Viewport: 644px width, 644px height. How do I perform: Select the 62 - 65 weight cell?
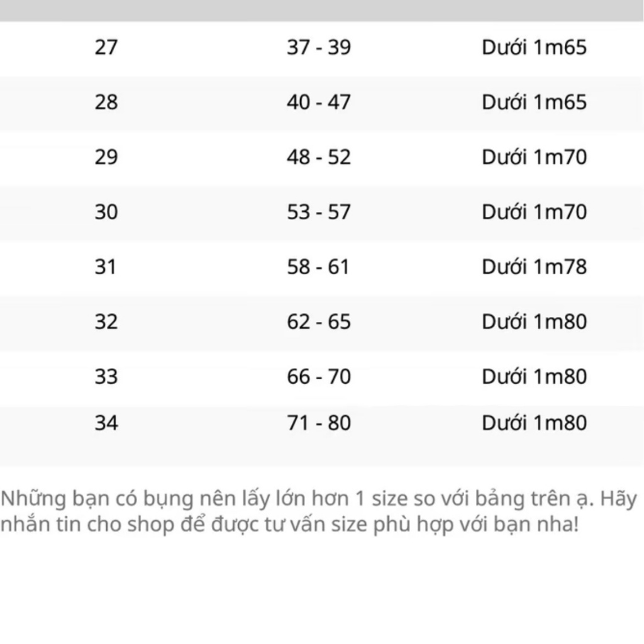[x=318, y=321]
